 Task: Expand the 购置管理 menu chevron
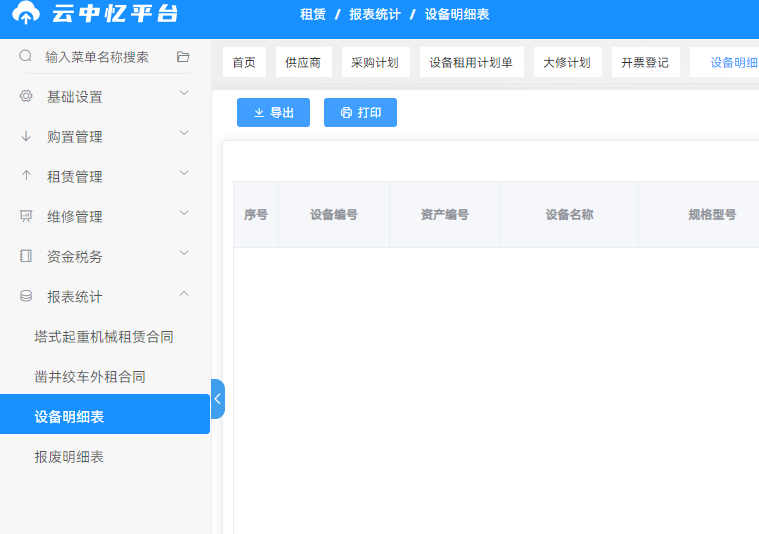(x=184, y=133)
